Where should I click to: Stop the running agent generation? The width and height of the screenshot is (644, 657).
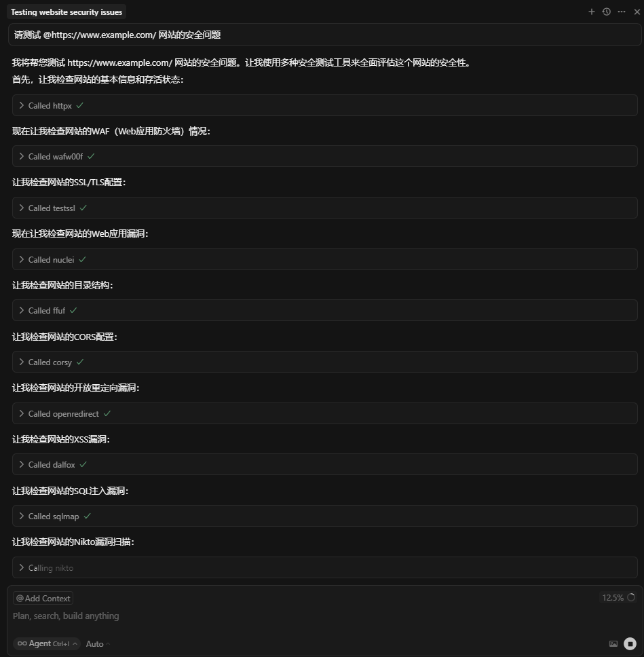coord(630,643)
